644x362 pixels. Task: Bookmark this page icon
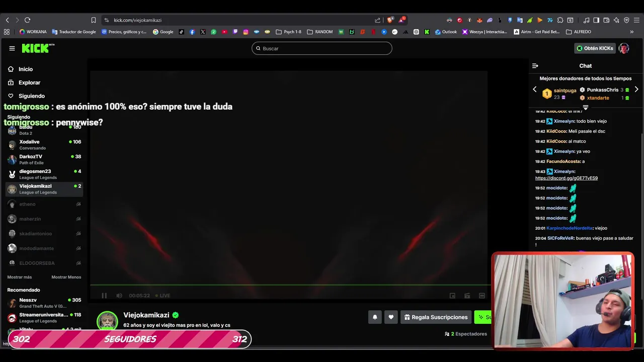(x=94, y=20)
